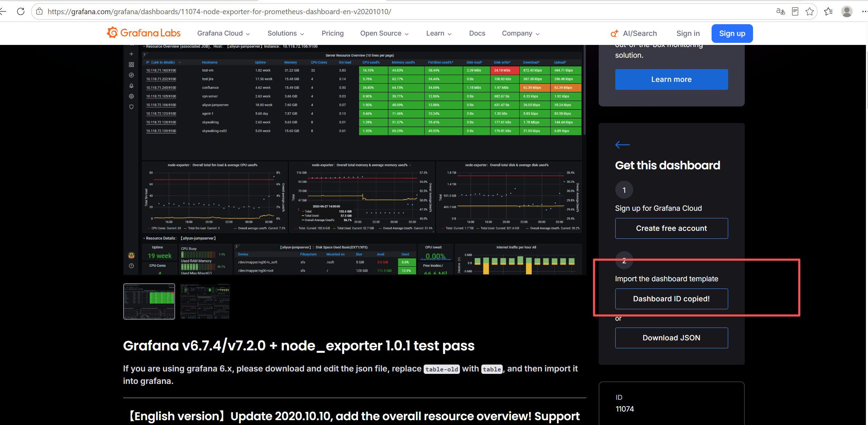
Task: Click the Dashboard ID copied! button
Action: click(671, 299)
